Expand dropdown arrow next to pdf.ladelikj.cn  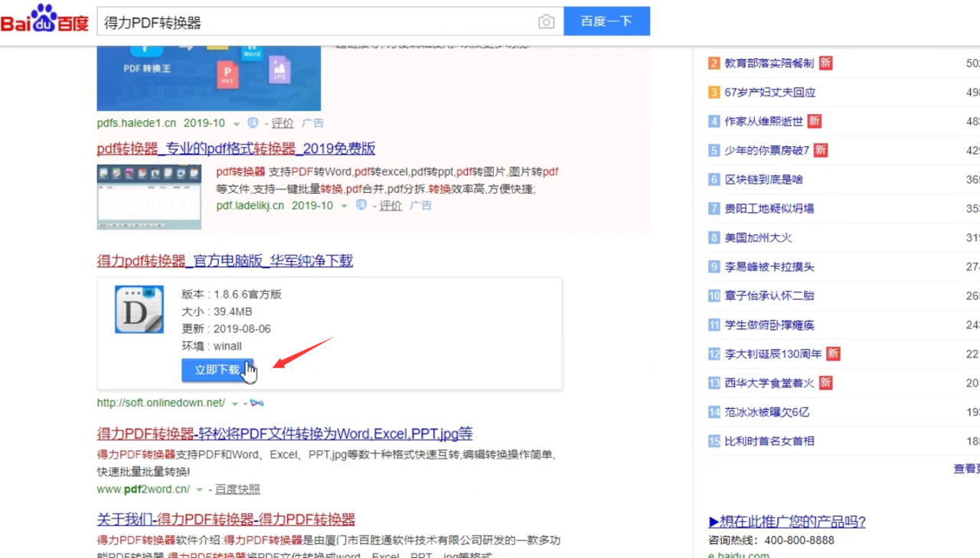[x=344, y=206]
